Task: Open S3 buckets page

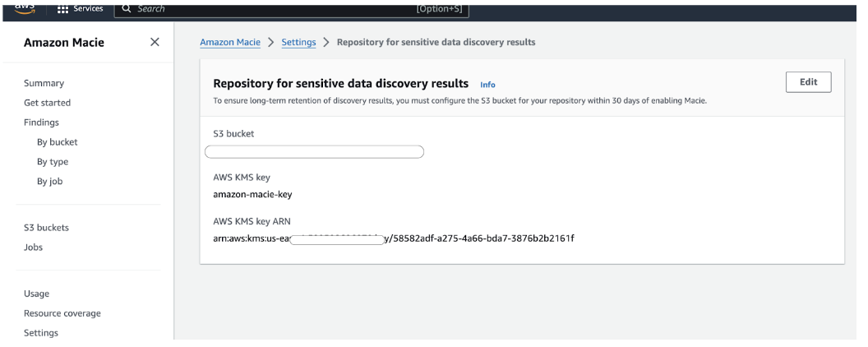Action: click(46, 228)
